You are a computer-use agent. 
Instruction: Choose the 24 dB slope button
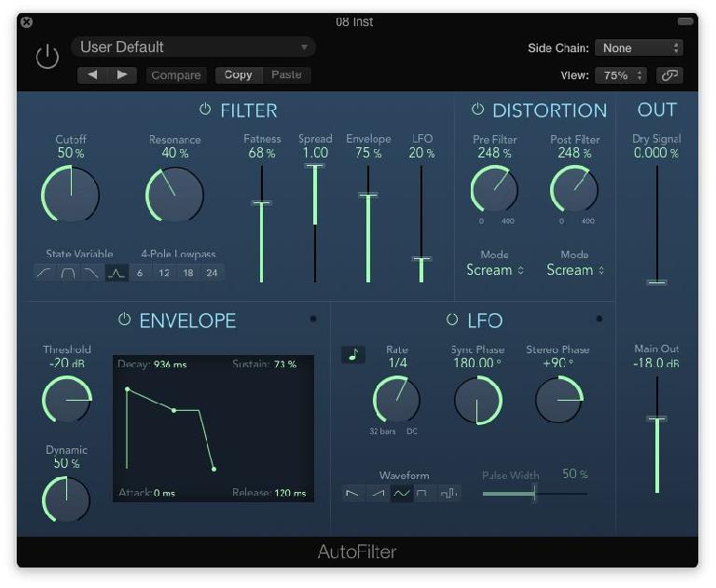click(x=212, y=273)
